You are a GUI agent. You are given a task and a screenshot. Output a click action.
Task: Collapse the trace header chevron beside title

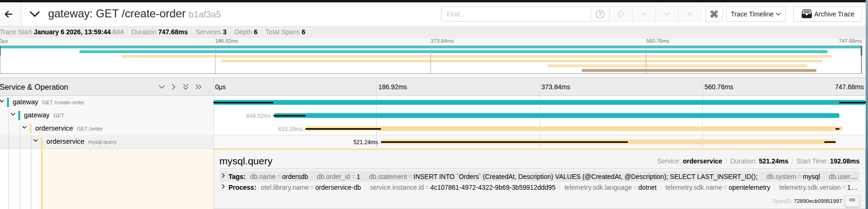[x=34, y=14]
